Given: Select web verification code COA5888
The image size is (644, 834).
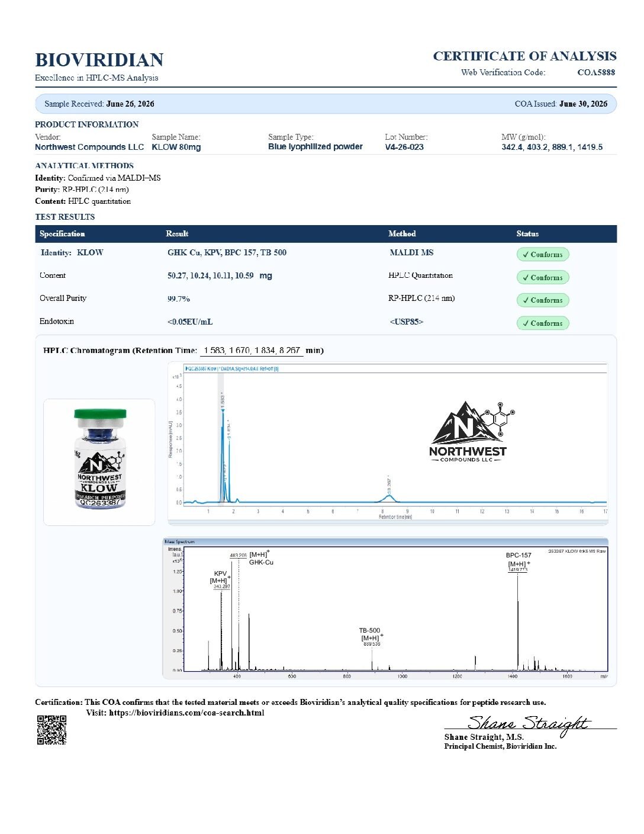Looking at the screenshot, I should [x=596, y=72].
